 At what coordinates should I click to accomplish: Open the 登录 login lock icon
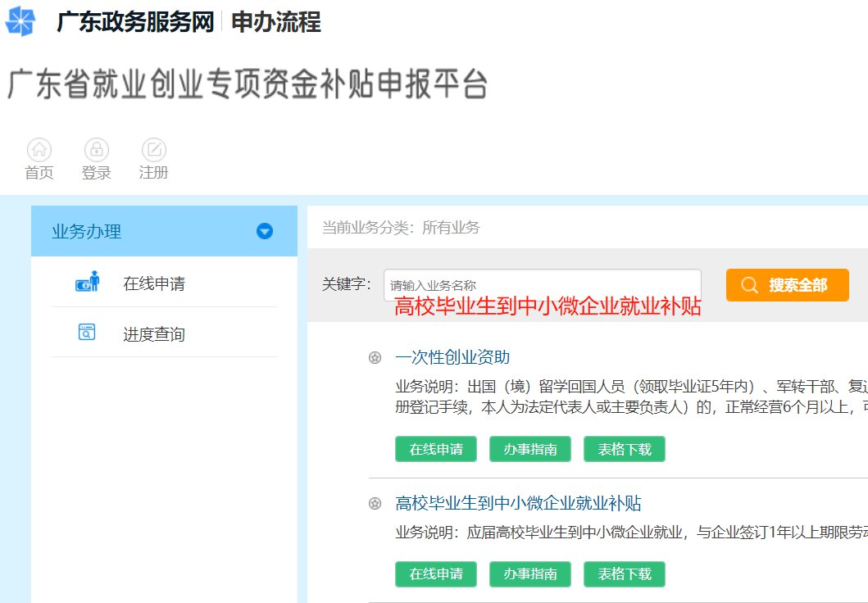[97, 149]
